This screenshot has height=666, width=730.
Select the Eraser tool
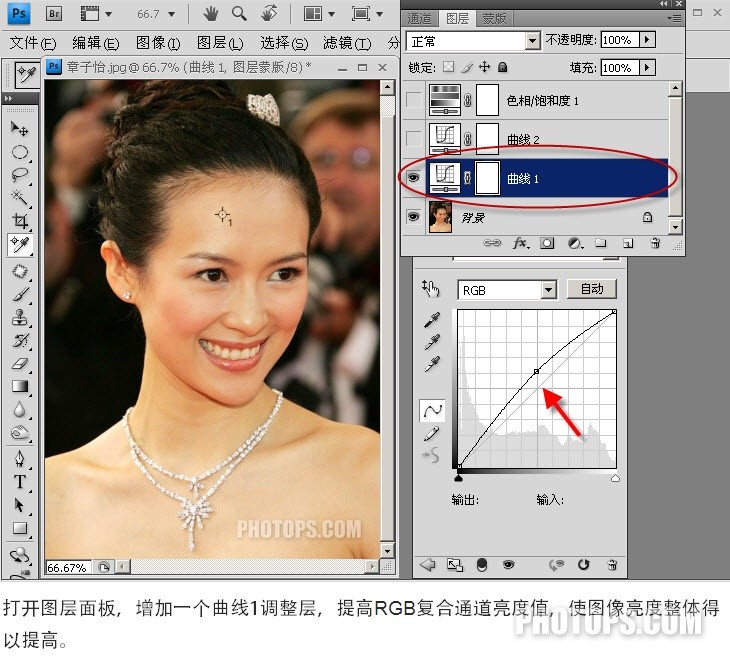point(20,363)
